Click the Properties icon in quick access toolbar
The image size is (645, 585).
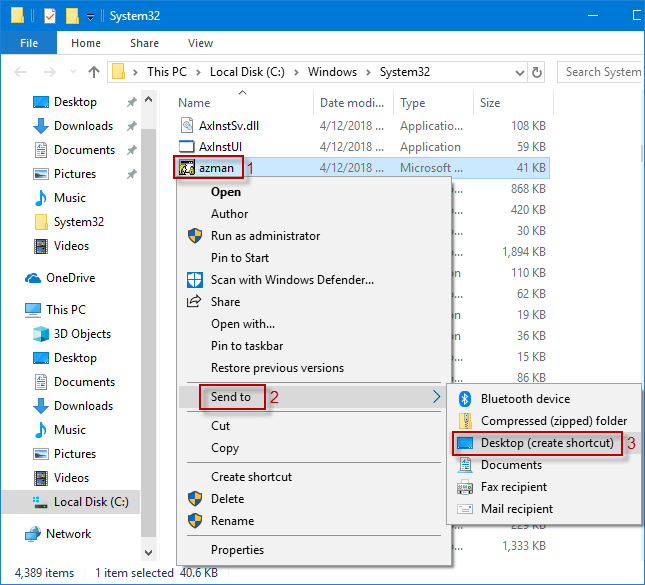(x=50, y=16)
